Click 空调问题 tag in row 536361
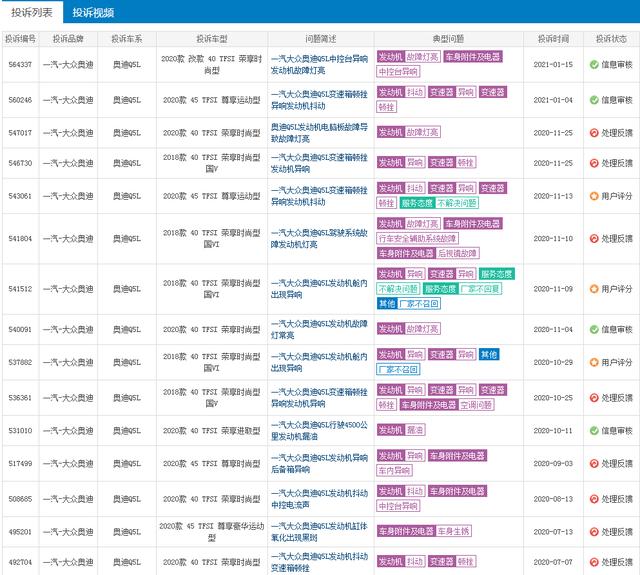Image resolution: width=640 pixels, height=575 pixels. click(476, 405)
